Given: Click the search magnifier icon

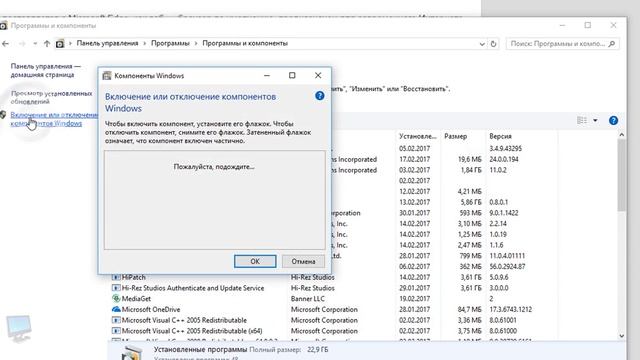Looking at the screenshot, I should tap(611, 44).
